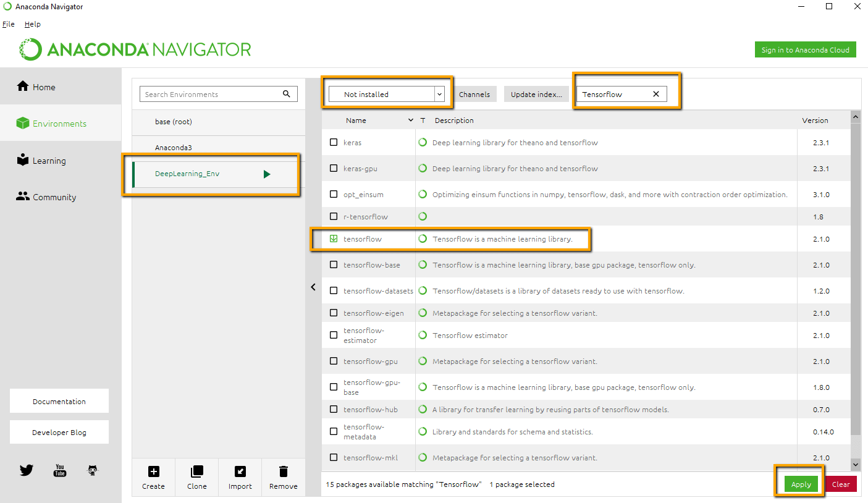Screen dimensions: 868x503
Task: Click the tensorflow-metadata package name
Action: click(x=364, y=431)
